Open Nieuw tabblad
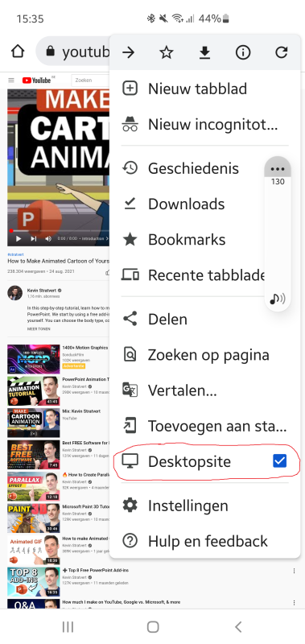The image size is (305, 644). [205, 89]
